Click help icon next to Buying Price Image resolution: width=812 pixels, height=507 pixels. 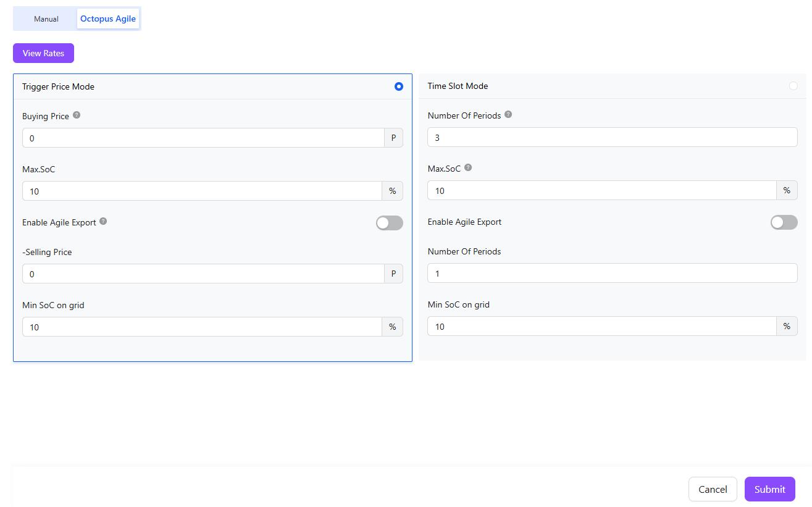(x=77, y=115)
